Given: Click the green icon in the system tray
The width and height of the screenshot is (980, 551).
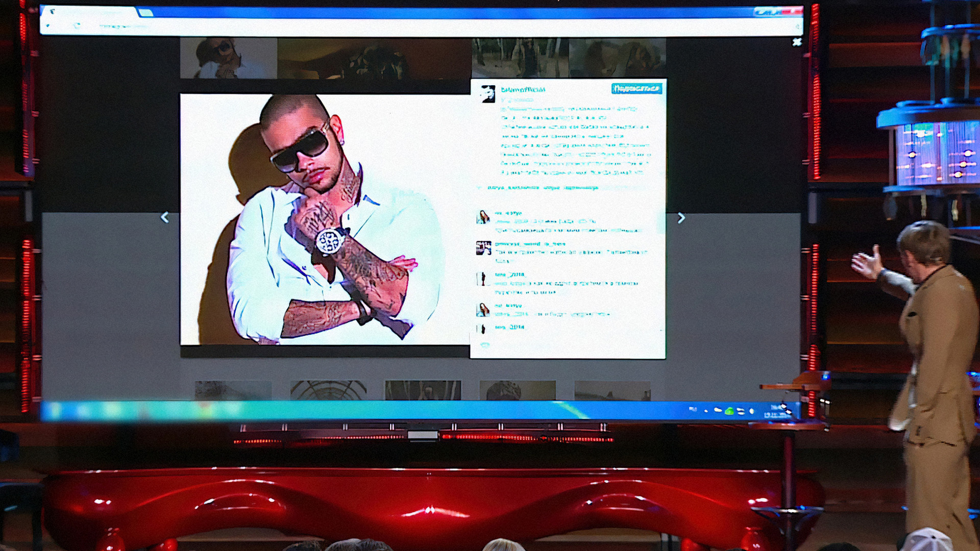Looking at the screenshot, I should [729, 411].
